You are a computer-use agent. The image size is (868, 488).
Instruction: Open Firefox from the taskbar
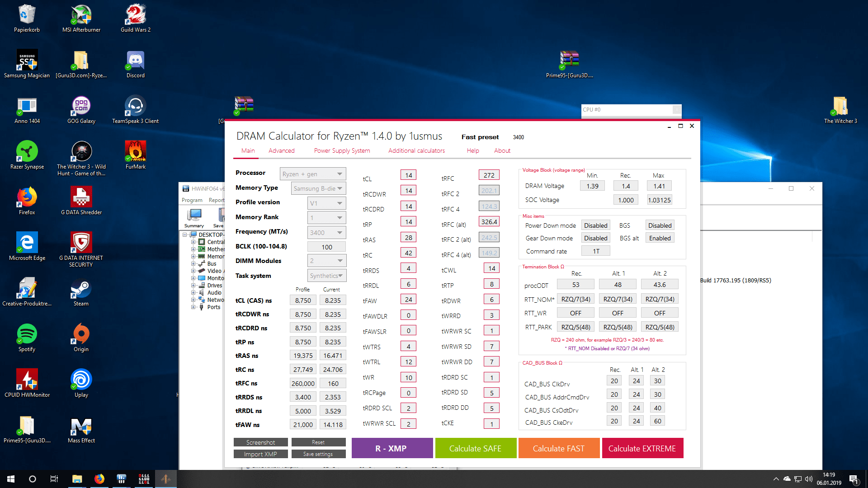[x=99, y=479]
